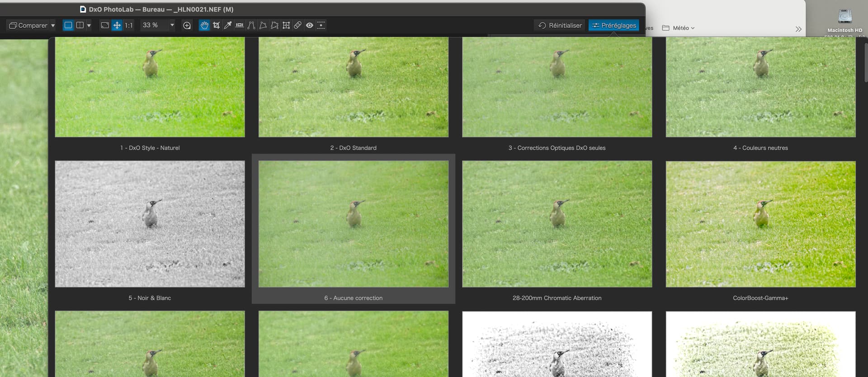
Task: Apply the 6 - Aucune correction preset
Action: (354, 224)
